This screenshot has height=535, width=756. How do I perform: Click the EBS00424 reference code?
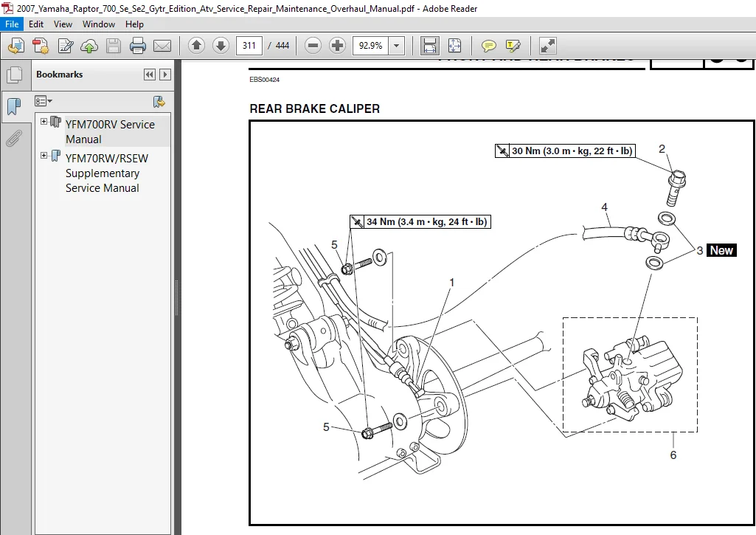[264, 80]
